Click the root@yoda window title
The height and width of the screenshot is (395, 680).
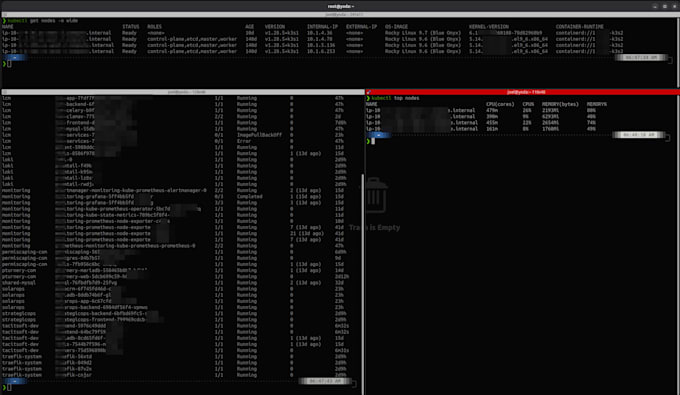pyautogui.click(x=340, y=6)
